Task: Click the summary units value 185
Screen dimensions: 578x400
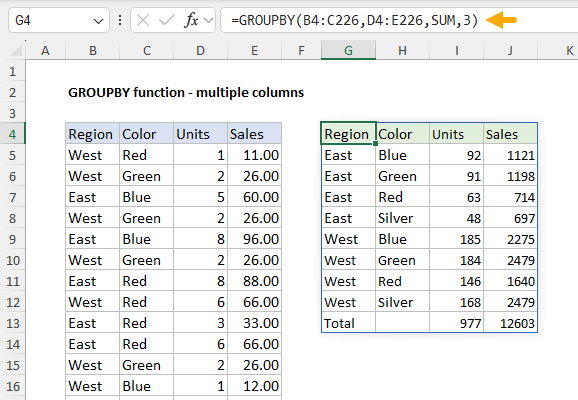Action: tap(456, 239)
